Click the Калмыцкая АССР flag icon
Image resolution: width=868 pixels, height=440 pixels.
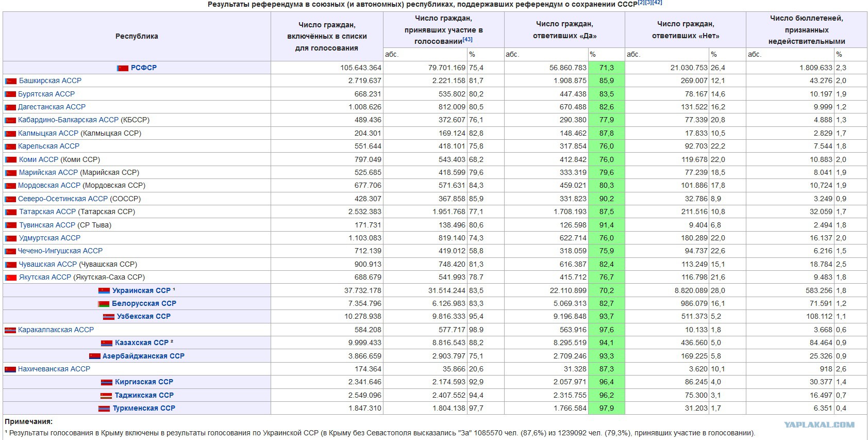tap(11, 134)
